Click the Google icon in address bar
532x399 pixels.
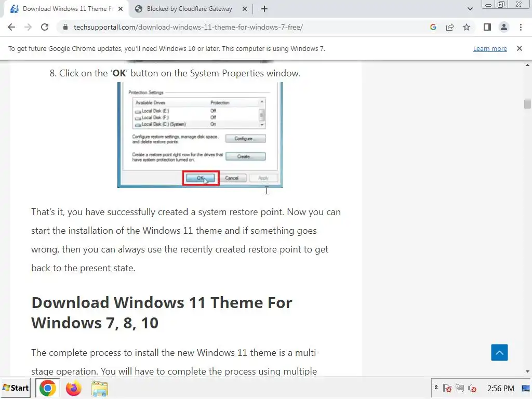point(433,27)
